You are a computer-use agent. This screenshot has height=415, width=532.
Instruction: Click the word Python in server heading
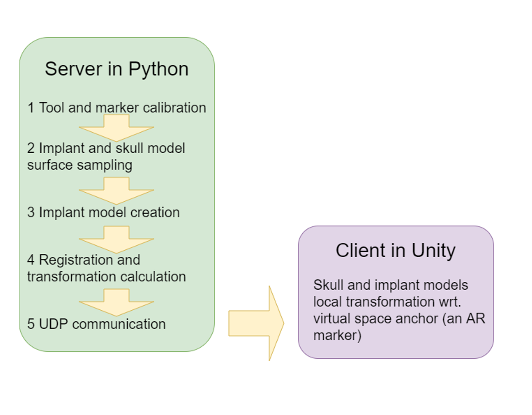[158, 69]
